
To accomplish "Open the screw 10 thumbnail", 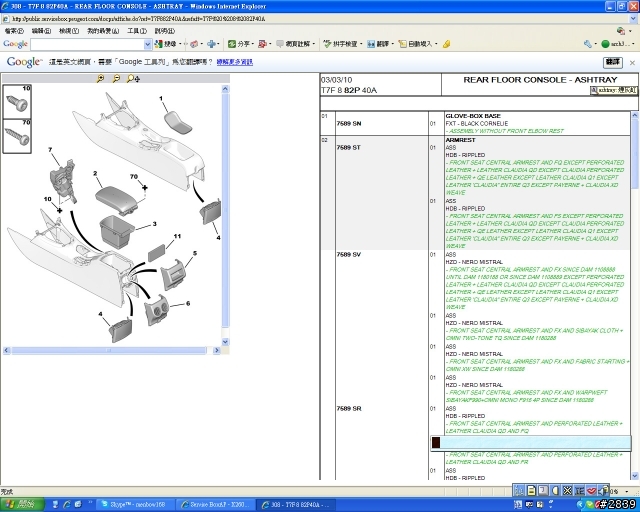I will [17, 102].
